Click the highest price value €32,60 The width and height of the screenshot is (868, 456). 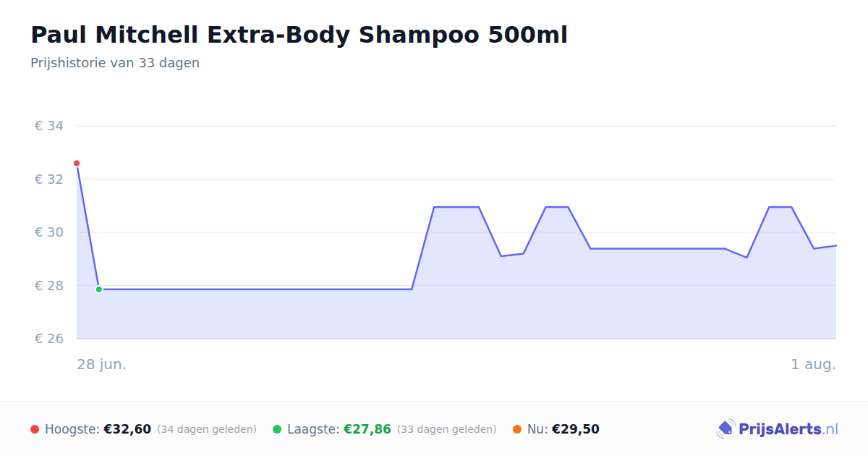pos(127,429)
